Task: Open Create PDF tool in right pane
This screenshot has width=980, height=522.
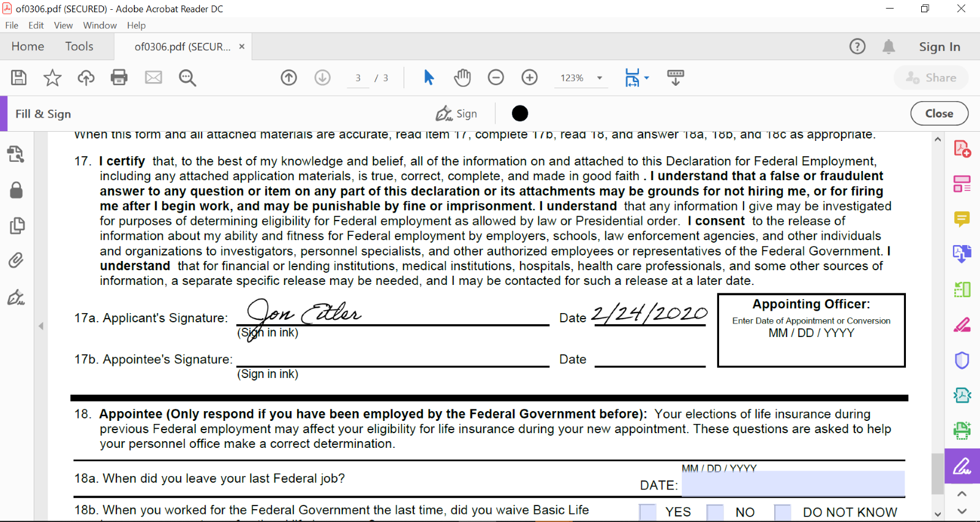Action: [x=962, y=149]
